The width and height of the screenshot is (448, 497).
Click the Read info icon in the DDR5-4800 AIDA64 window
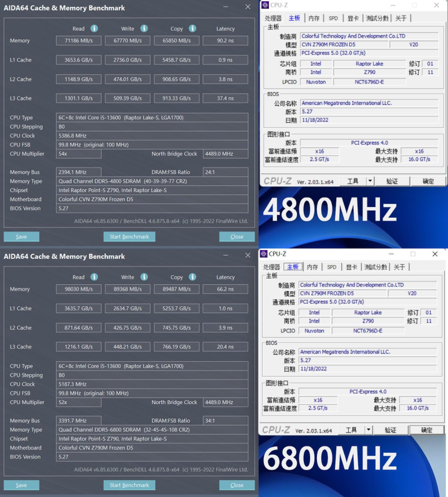(x=94, y=28)
